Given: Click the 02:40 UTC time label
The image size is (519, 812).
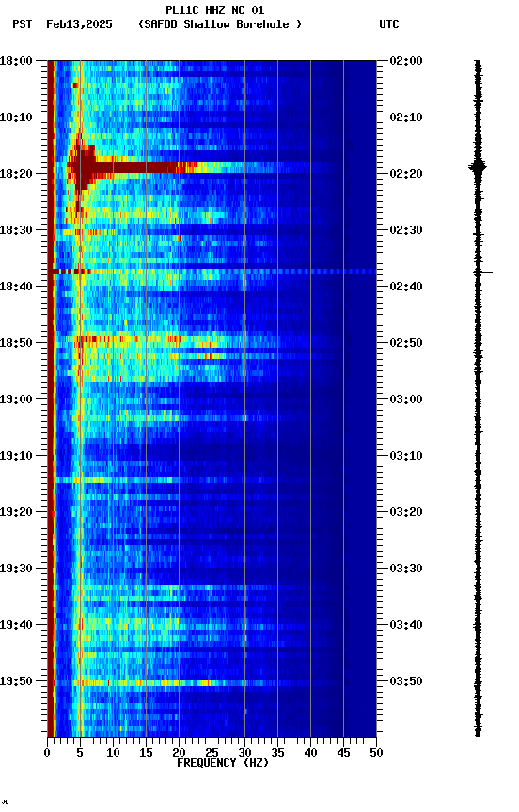Looking at the screenshot, I should click(x=406, y=287).
